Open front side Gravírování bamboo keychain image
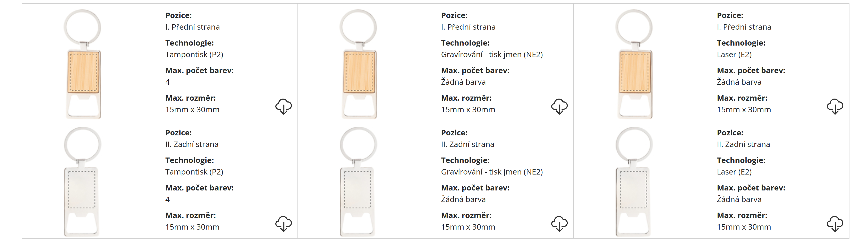Screen dimensions: 868x244 359,64
